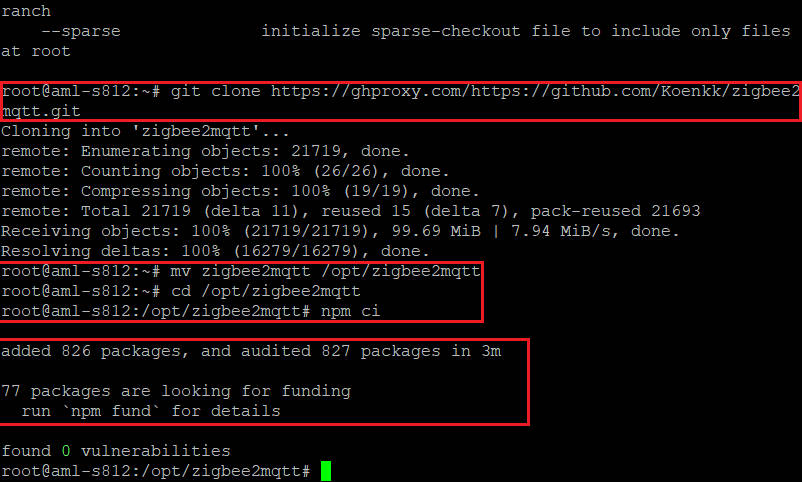The image size is (802, 482).
Task: Click the green terminal cursor block
Action: pyautogui.click(x=326, y=471)
